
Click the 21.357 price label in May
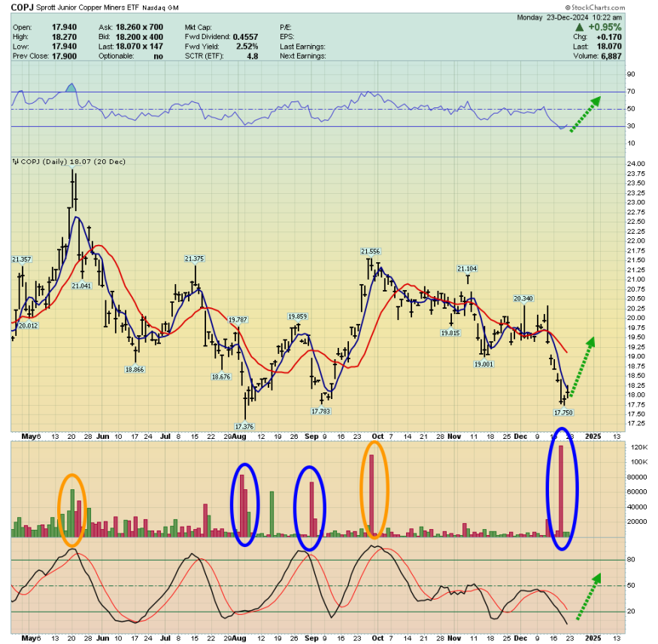point(21,259)
